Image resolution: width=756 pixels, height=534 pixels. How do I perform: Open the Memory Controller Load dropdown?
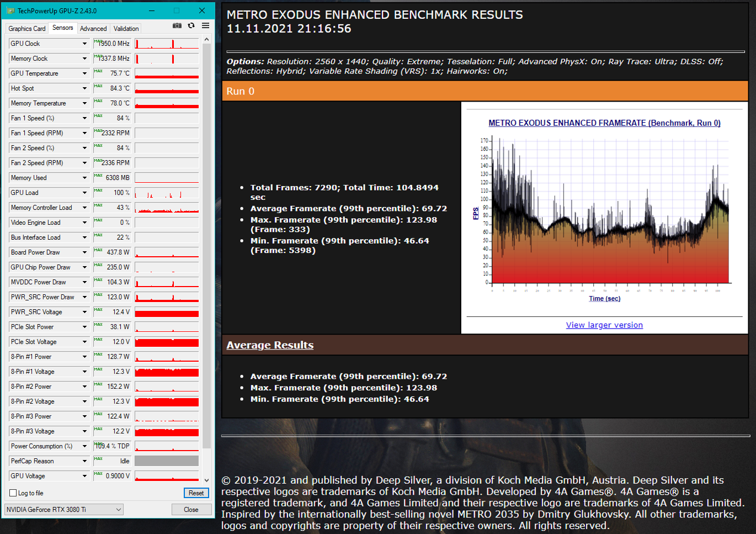pos(84,208)
